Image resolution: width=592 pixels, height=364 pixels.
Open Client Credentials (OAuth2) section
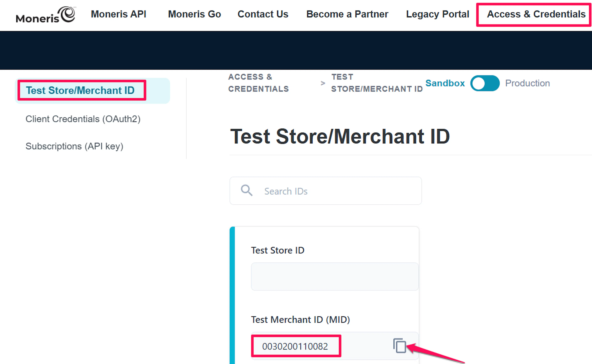83,119
